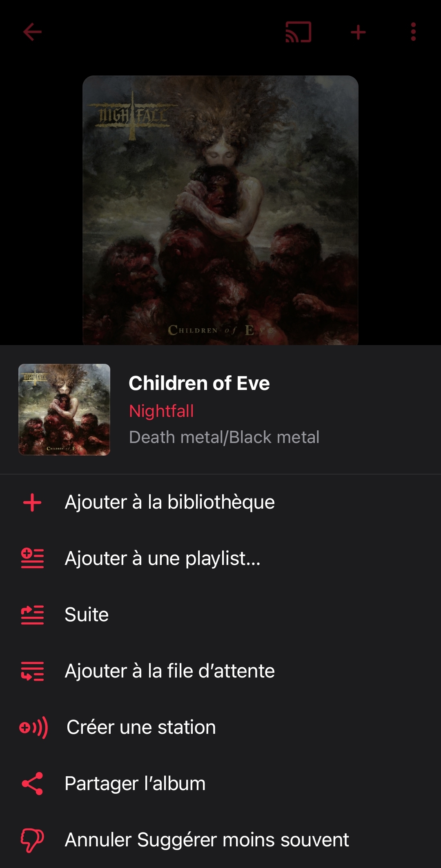Tap the add-to-queue icon
This screenshot has height=868, width=441.
point(32,671)
